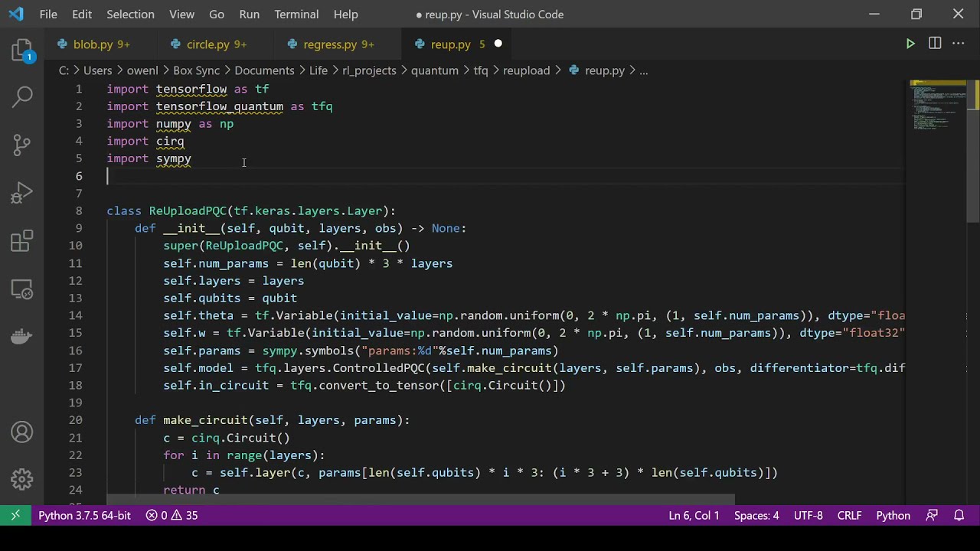The height and width of the screenshot is (551, 980).
Task: Expand the quantum breadcrumb
Action: [x=435, y=70]
